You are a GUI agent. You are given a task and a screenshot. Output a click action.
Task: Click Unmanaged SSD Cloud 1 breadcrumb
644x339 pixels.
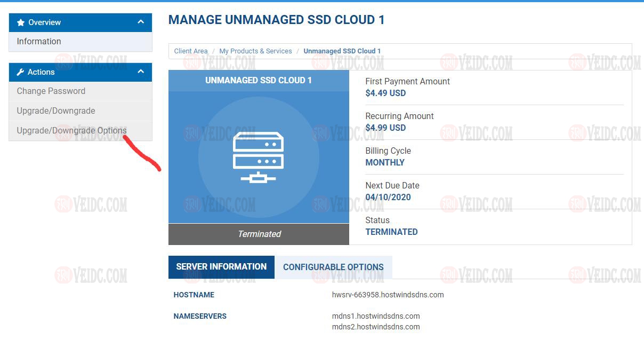342,51
